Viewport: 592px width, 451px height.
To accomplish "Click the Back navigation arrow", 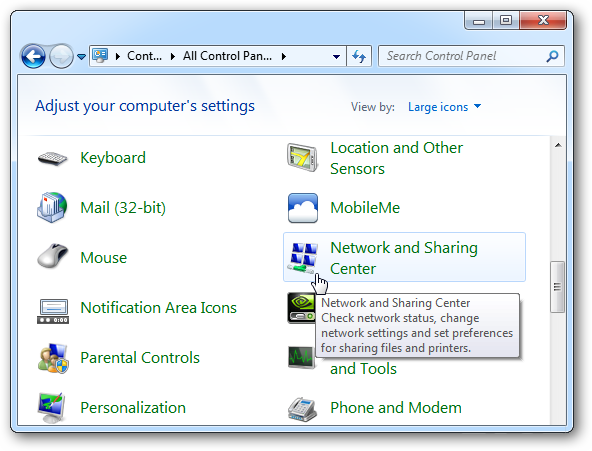I will [x=34, y=57].
